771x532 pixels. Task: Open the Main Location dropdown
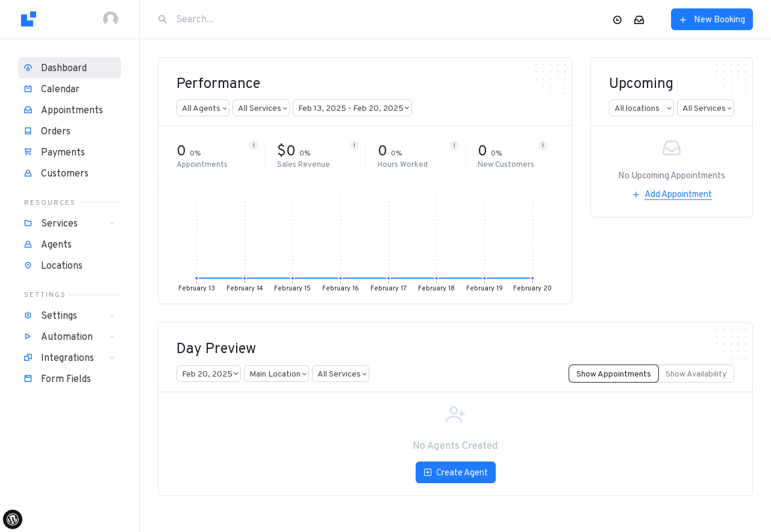point(276,374)
